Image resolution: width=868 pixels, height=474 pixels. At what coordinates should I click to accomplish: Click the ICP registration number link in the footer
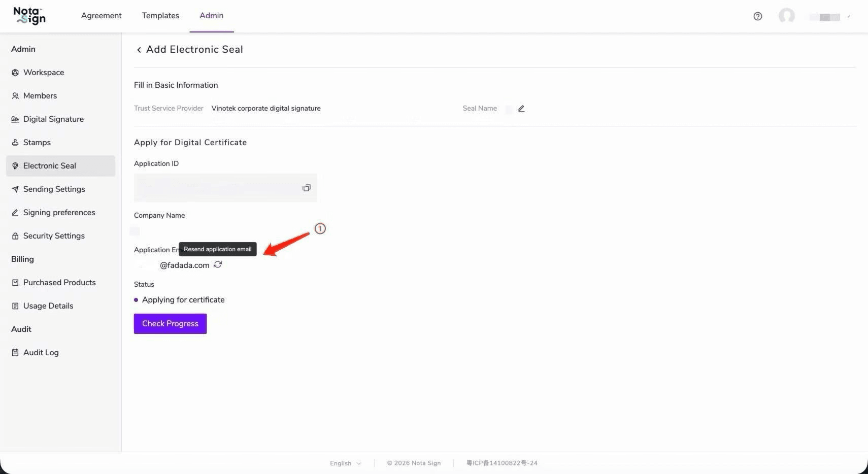tap(502, 463)
